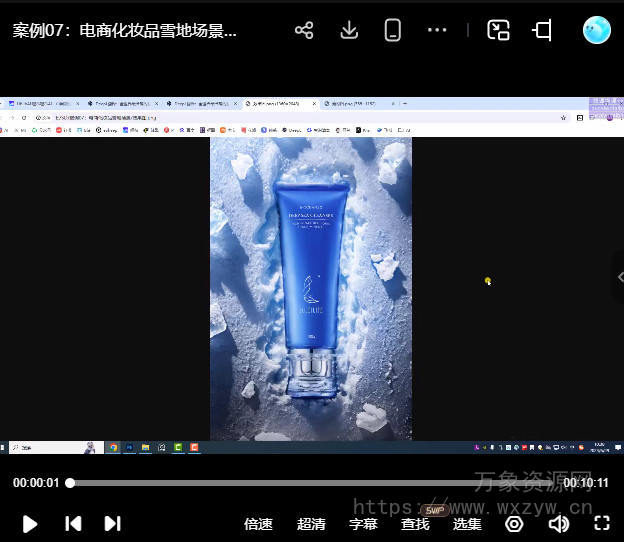Viewport: 624px width, 542px height.
Task: Skip to the next video
Action: (113, 523)
